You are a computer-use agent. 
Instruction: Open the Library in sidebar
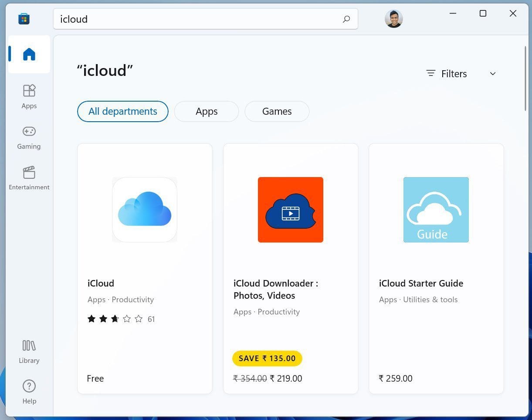29,352
